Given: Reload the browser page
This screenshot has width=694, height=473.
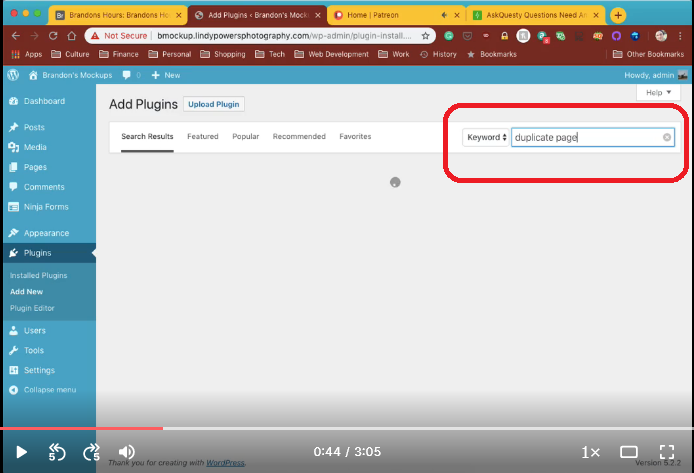Looking at the screenshot, I should pos(53,36).
